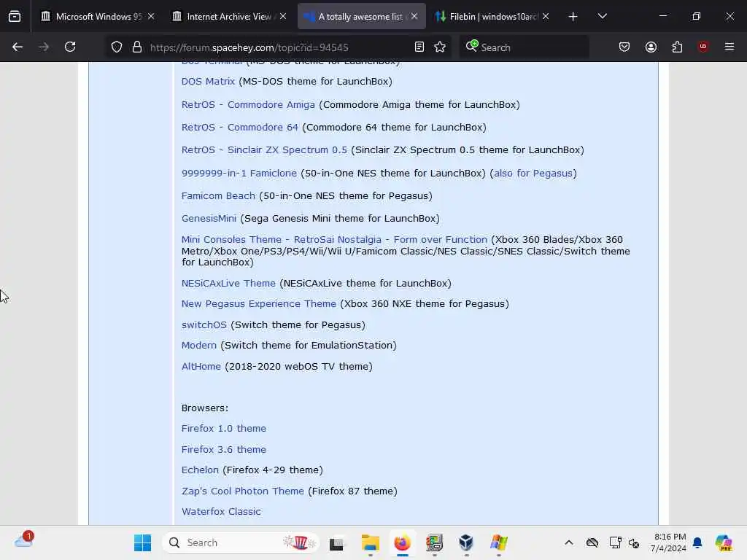Screen dimensions: 747x560
Task: Open cloud sync status tray icon
Action: [x=592, y=542]
